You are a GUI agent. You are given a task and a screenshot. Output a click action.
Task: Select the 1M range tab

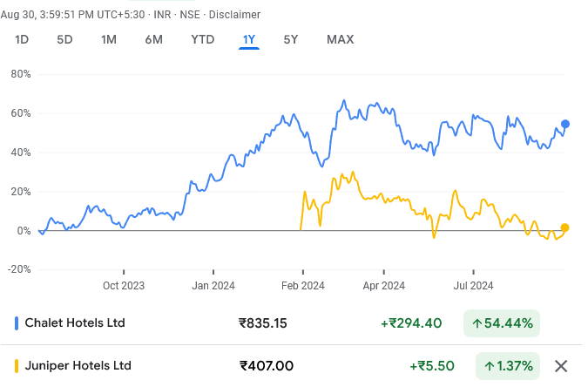[x=109, y=39]
